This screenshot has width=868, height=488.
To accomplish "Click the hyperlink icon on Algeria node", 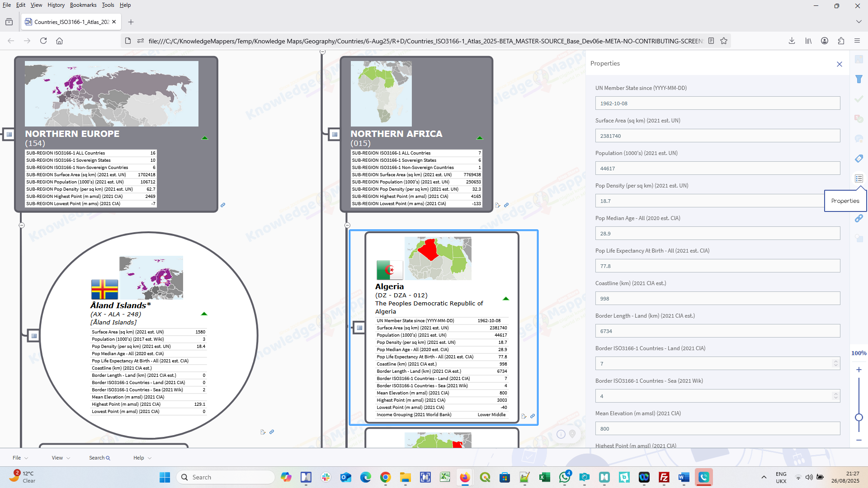I will 533,416.
